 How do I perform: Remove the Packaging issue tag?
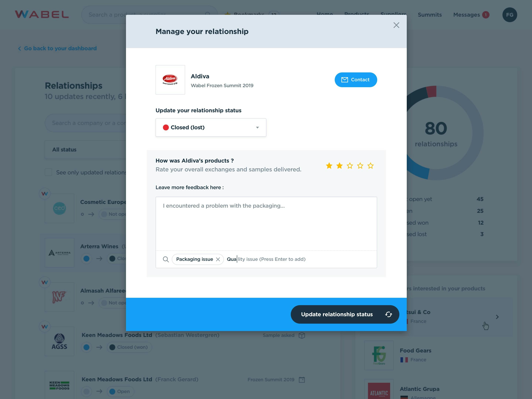[x=218, y=259]
